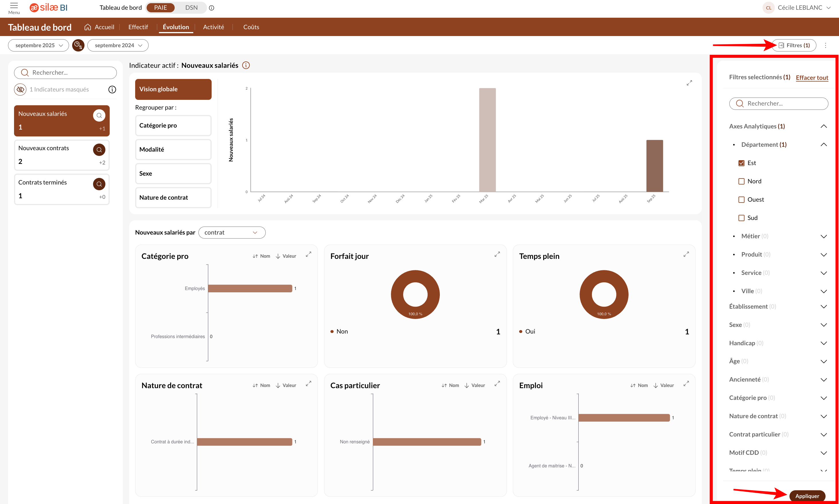Click the period comparison clock icon
Screen dimensions: 839x504
point(78,45)
